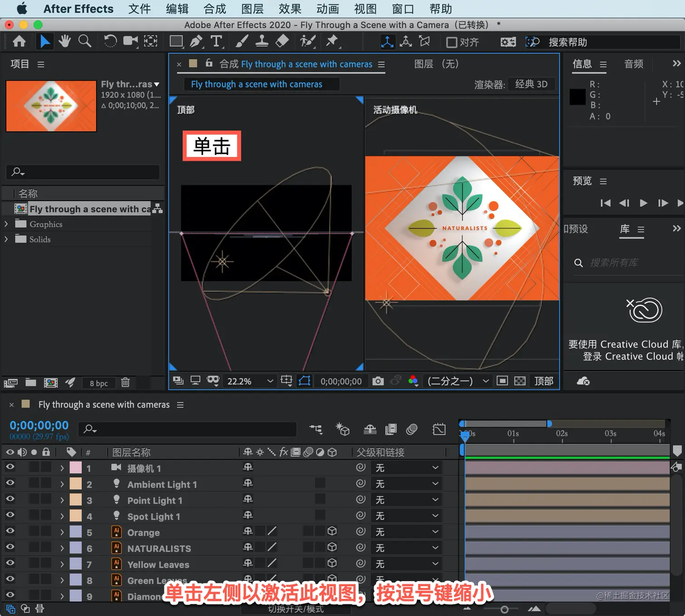Hide the Spot Light 1 layer

[10, 515]
